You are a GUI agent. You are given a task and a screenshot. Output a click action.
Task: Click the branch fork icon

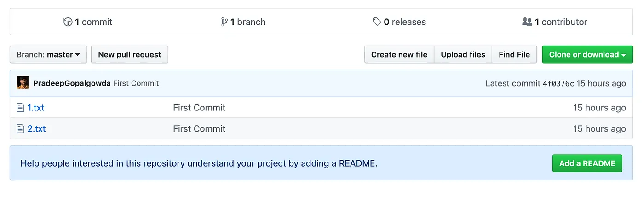coord(224,22)
